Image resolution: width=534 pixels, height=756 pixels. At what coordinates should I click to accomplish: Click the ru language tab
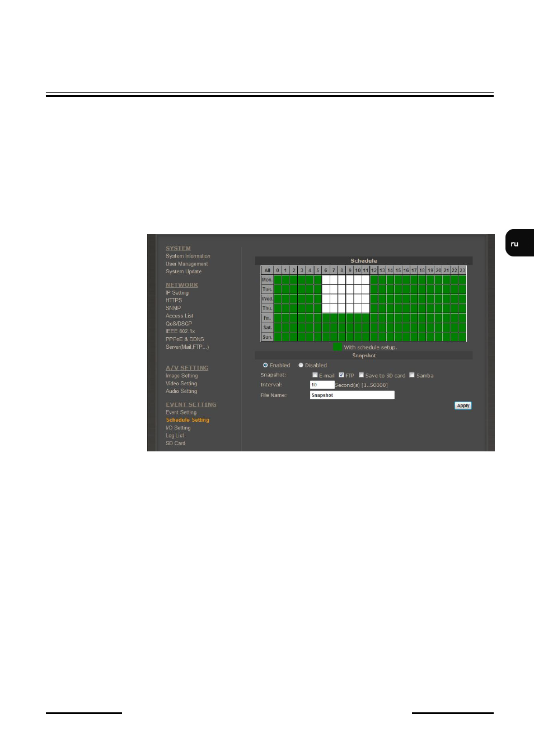[x=519, y=243]
